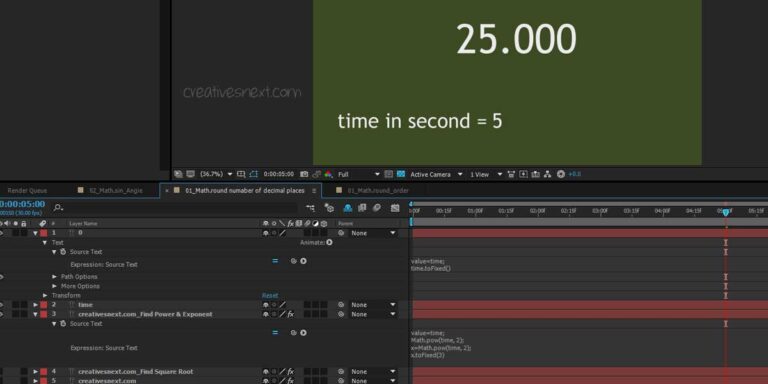Toggle the layer 1 expression enable equals sign
Image resolution: width=768 pixels, height=384 pixels.
click(275, 261)
